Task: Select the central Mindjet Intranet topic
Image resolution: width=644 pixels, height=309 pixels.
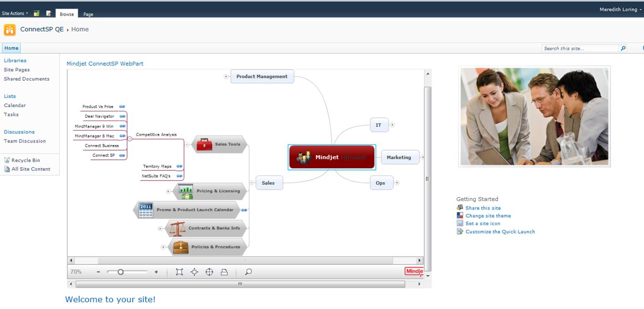Action: click(332, 157)
